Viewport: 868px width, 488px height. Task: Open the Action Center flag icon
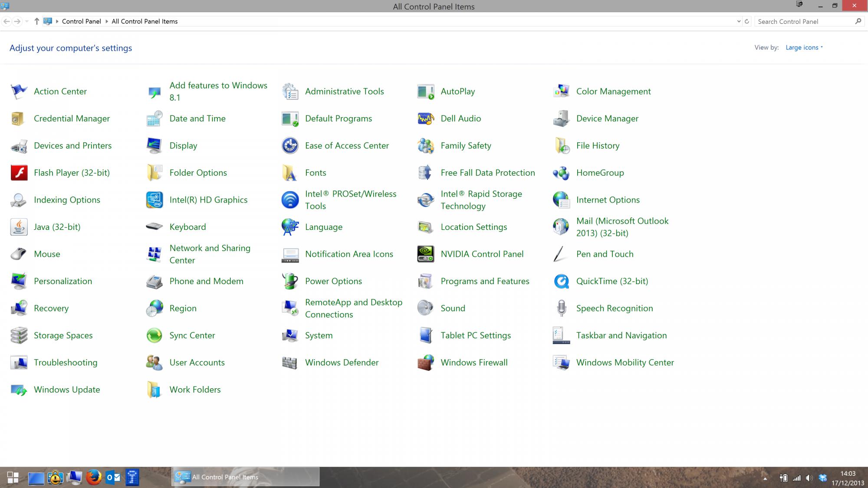click(19, 92)
